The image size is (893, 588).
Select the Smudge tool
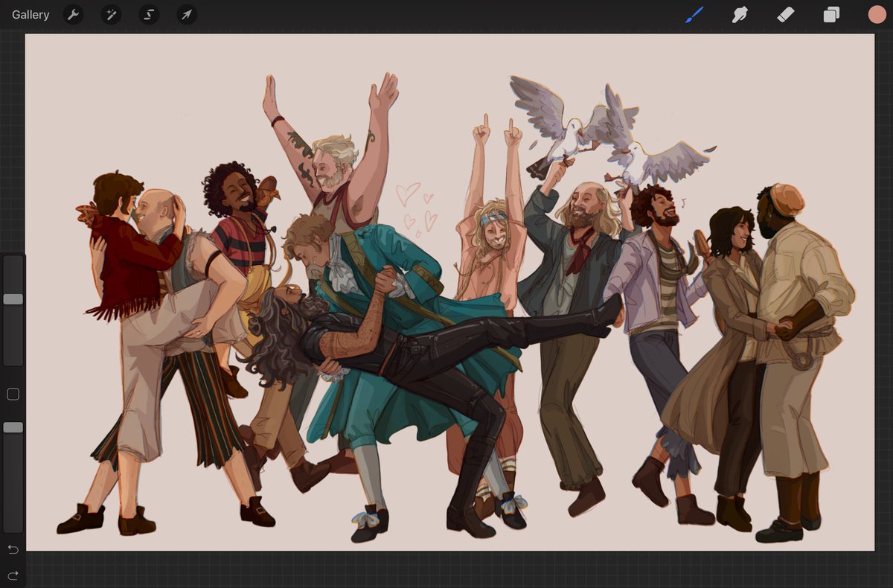[740, 14]
